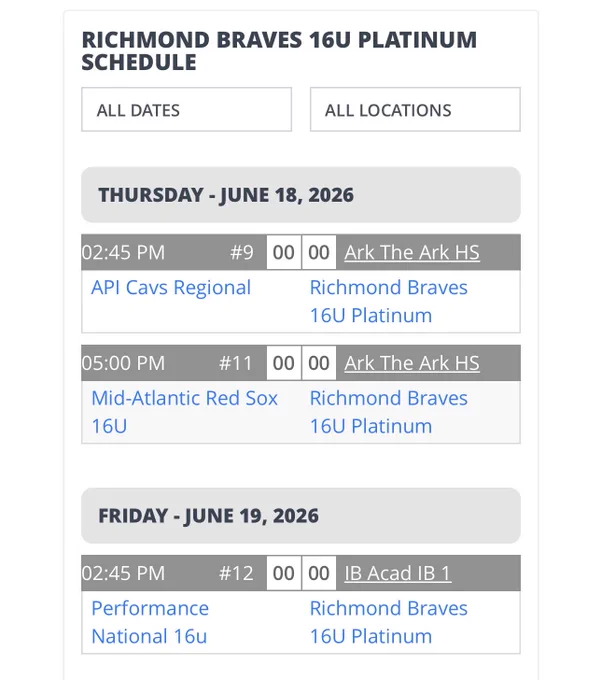Select Richmond Braves 16U Platinum in game #11
The width and height of the screenshot is (602, 680).
389,412
